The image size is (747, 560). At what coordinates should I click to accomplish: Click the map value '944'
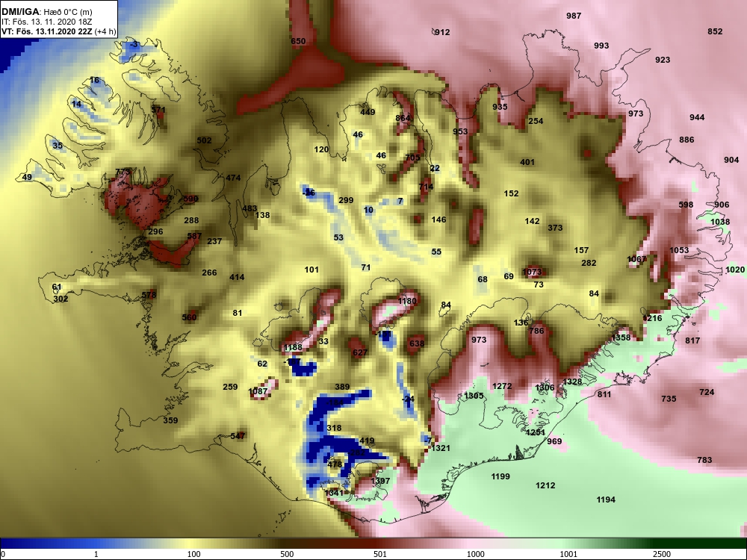[x=696, y=118]
